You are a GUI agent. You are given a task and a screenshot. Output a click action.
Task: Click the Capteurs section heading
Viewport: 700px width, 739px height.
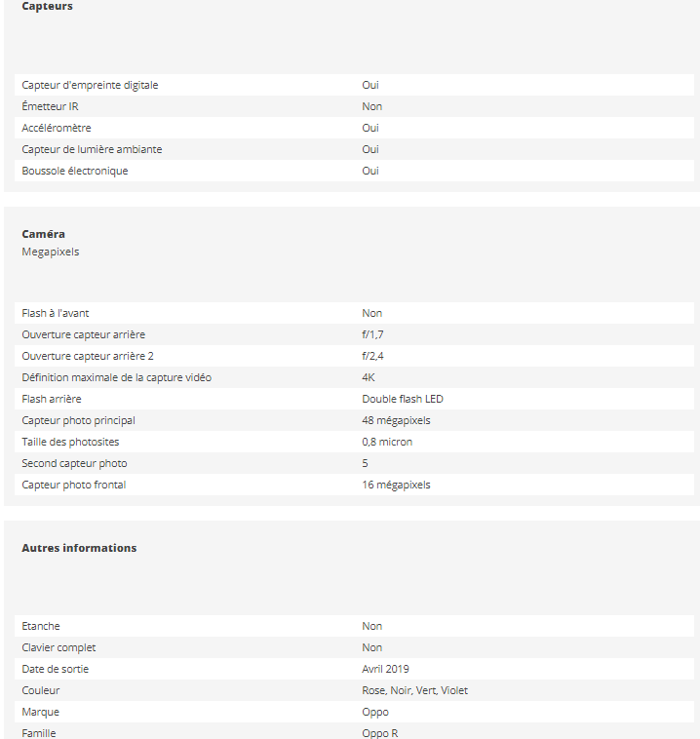[x=47, y=7]
